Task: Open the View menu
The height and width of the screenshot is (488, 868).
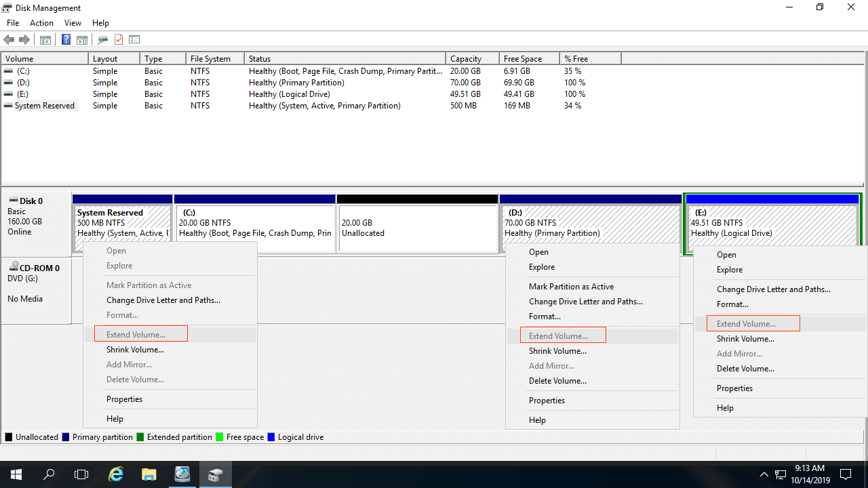Action: pos(73,22)
